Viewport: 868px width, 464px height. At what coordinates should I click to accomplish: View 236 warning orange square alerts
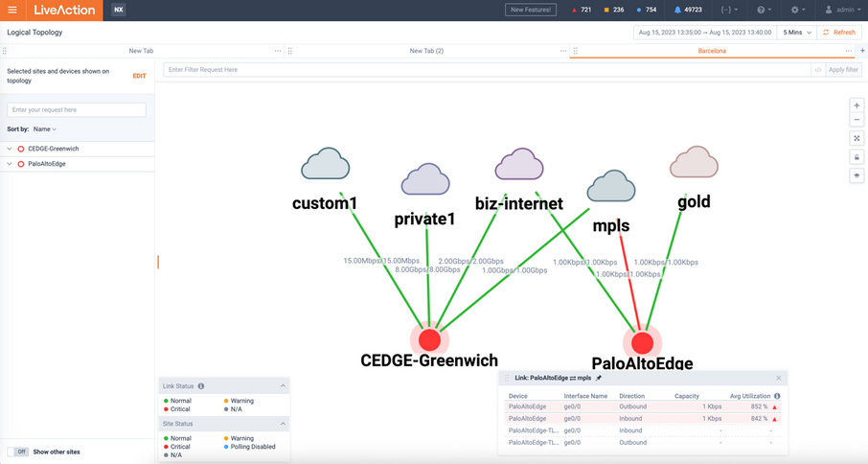click(614, 10)
